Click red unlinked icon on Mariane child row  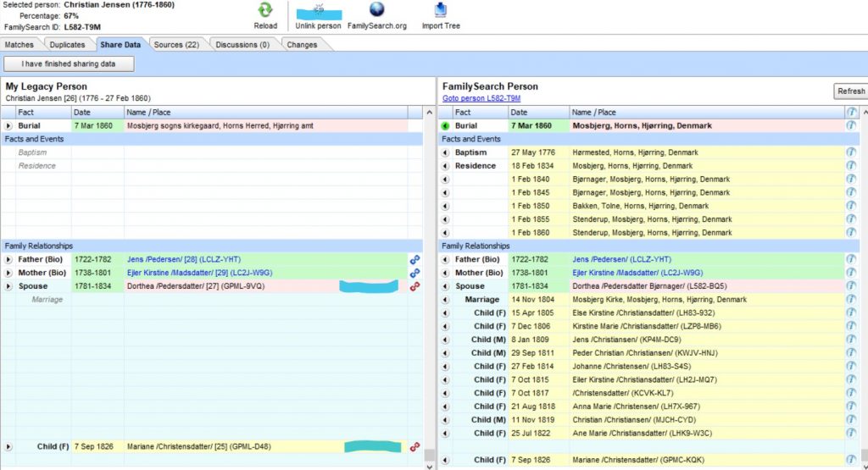(x=415, y=446)
